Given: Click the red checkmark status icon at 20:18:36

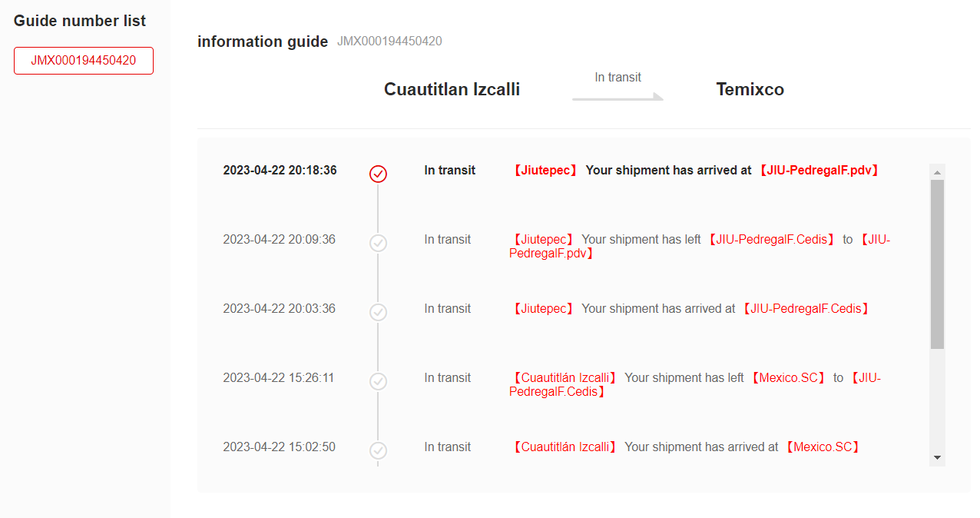Looking at the screenshot, I should 378,174.
